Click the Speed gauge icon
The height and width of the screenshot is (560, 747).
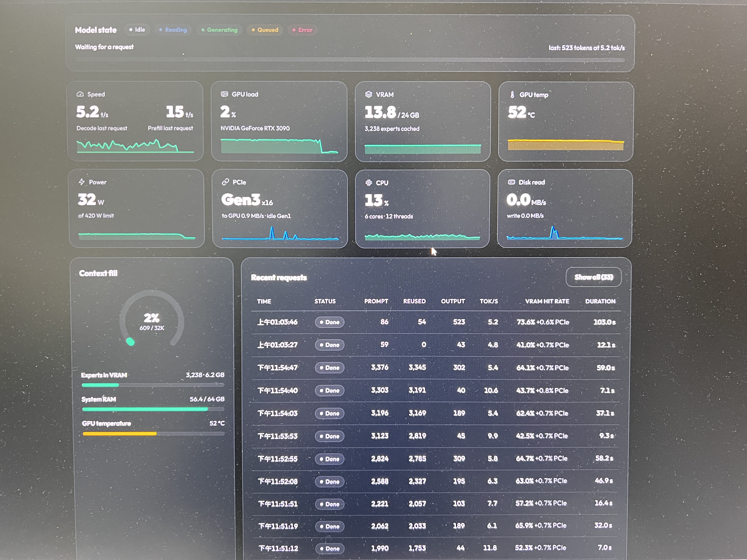[x=80, y=94]
